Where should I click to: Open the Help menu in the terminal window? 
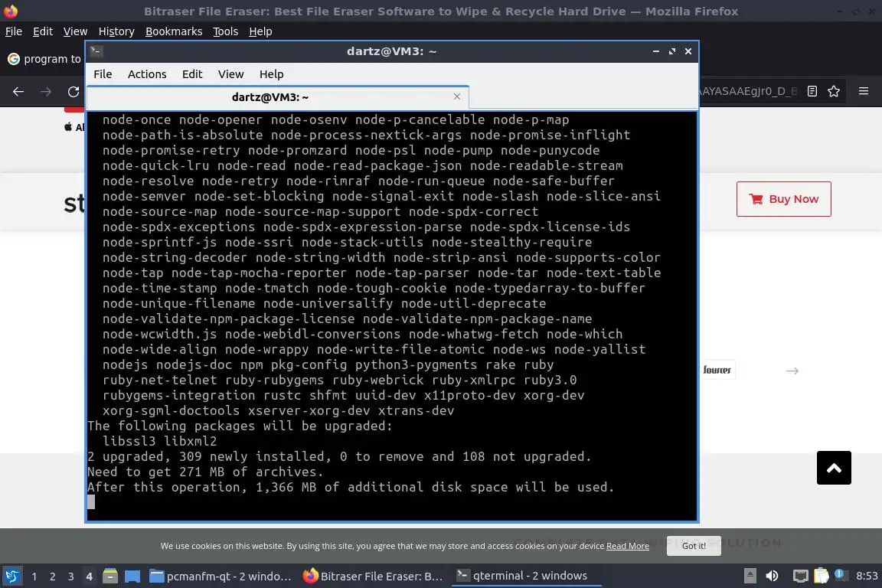pos(271,74)
